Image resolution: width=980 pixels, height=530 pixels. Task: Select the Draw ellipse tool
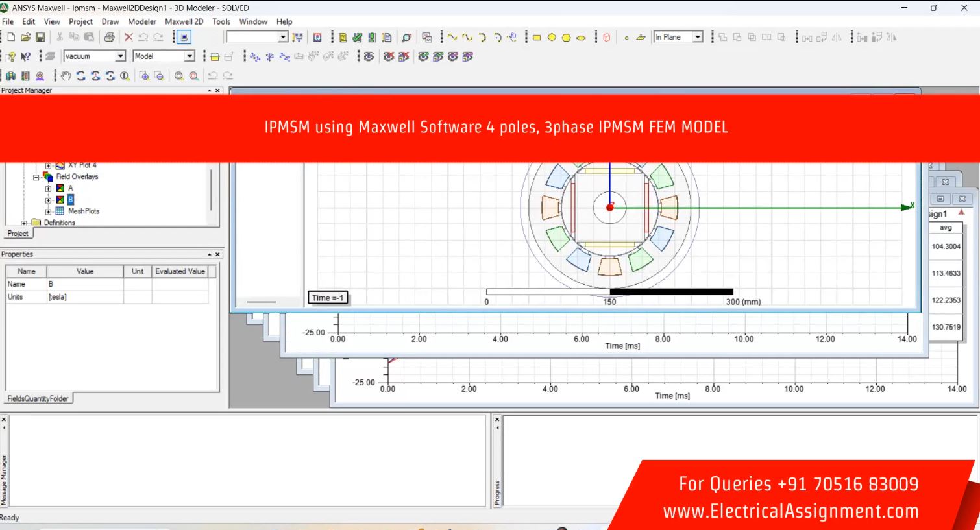tap(581, 38)
